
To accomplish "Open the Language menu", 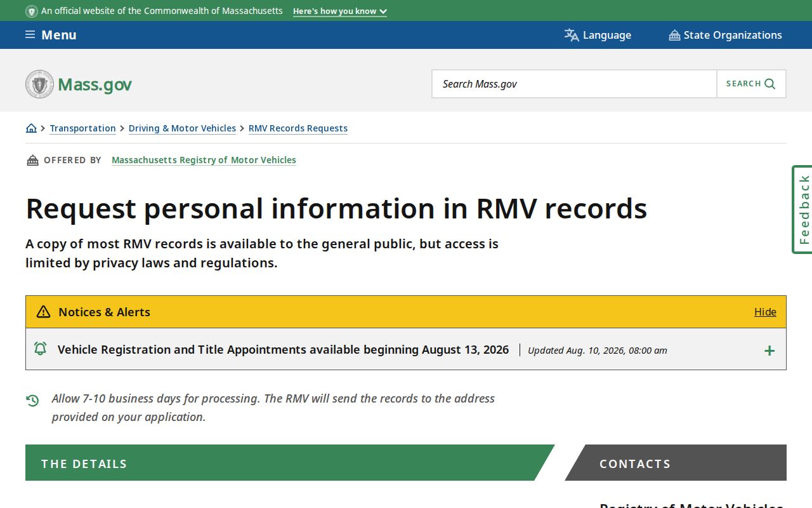I will coord(598,35).
